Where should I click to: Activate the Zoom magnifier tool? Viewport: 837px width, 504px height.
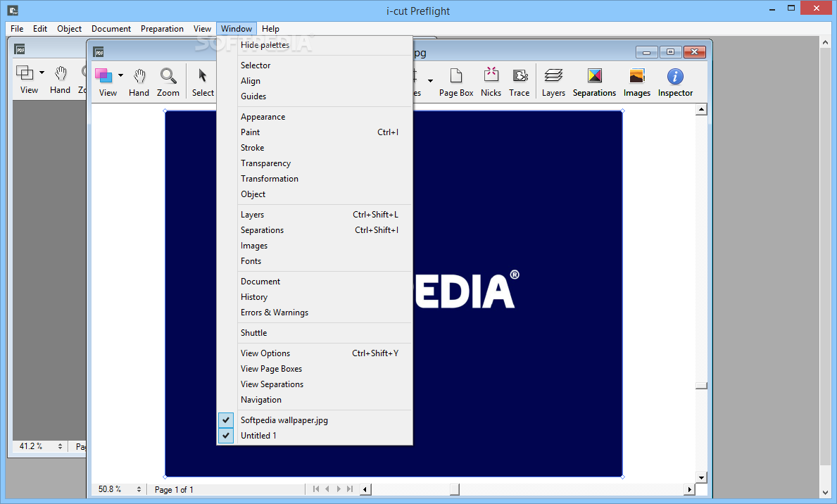168,76
